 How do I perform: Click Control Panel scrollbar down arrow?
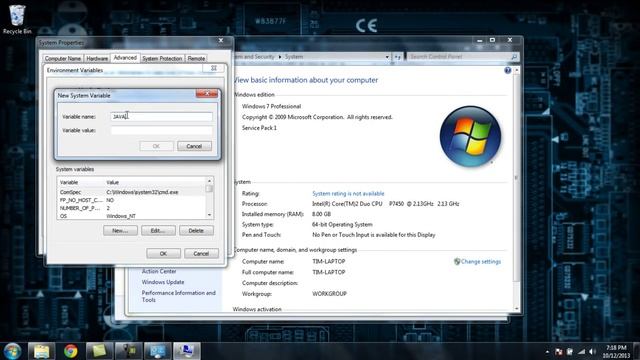point(516,309)
